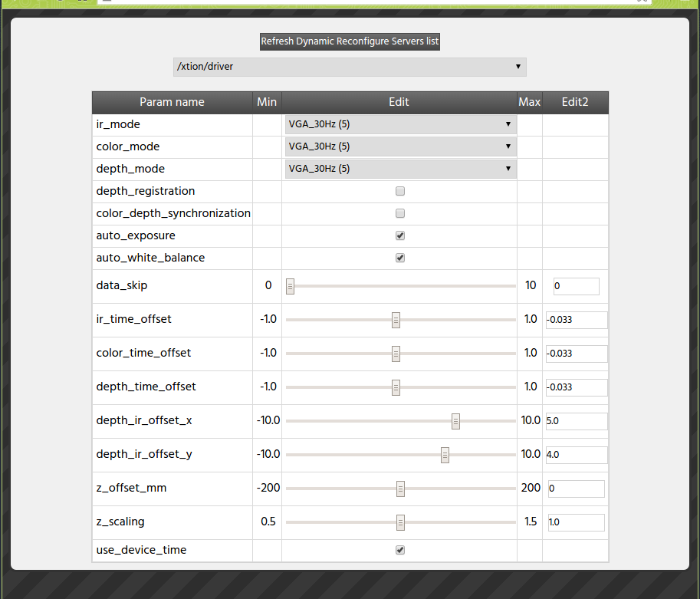Click the color_time_offset slider handle
Viewport: 700px width, 599px height.
(x=396, y=354)
